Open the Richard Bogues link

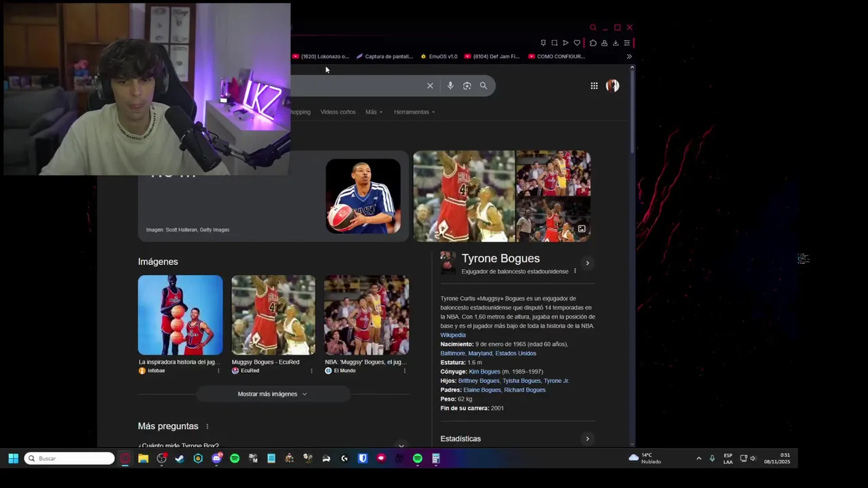(525, 390)
